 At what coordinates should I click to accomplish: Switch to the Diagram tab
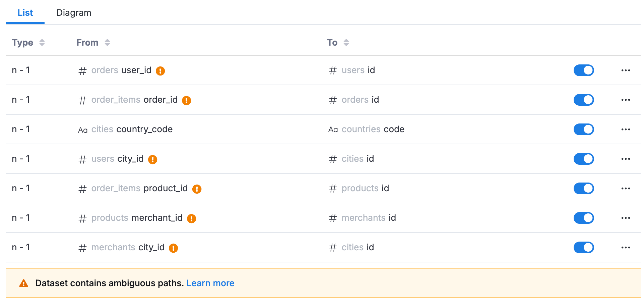pos(74,13)
